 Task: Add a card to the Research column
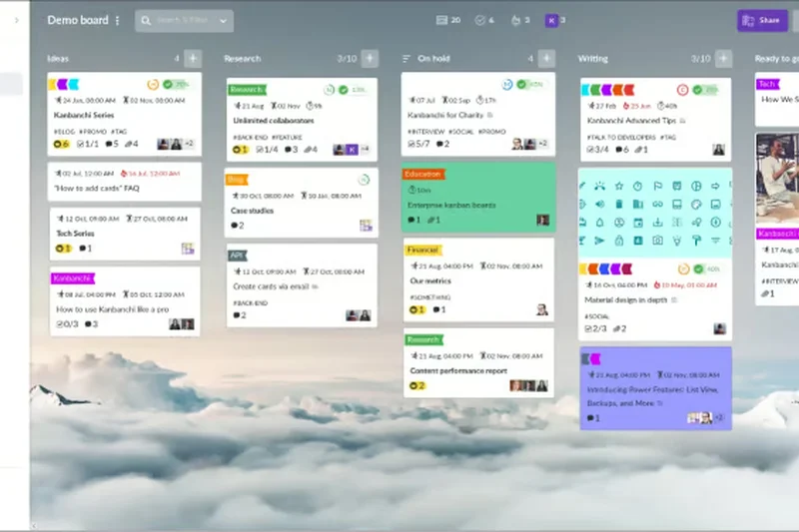click(x=370, y=59)
